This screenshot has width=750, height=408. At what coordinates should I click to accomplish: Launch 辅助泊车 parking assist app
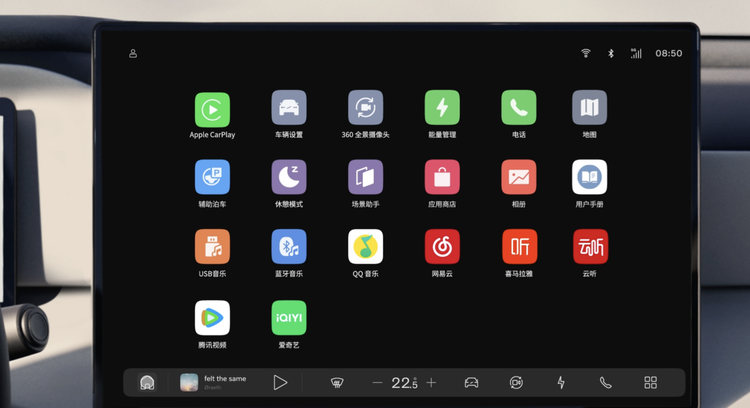(x=212, y=177)
